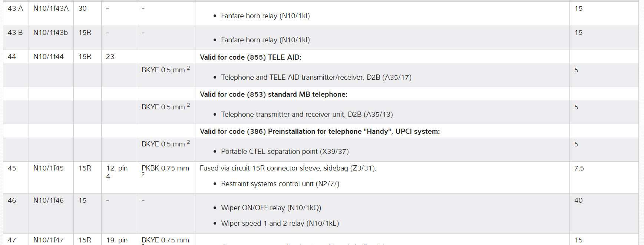Select the "PKBK 0.75 mm" wire cell
The width and height of the screenshot is (644, 245).
point(165,168)
